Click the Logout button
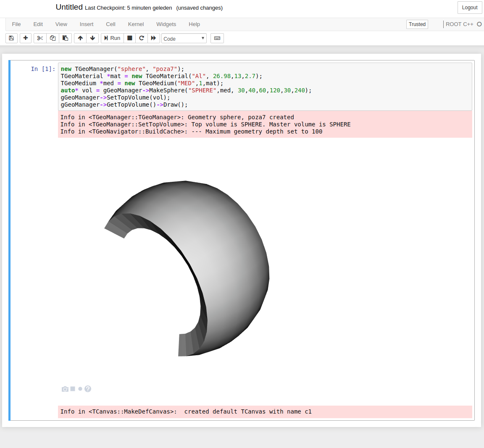The width and height of the screenshot is (484, 448). tap(469, 8)
